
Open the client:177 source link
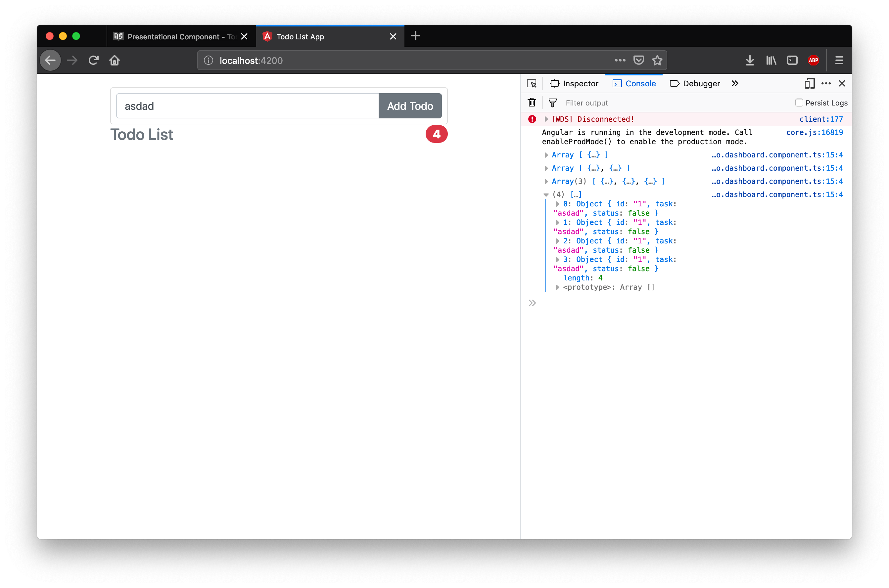(x=821, y=119)
